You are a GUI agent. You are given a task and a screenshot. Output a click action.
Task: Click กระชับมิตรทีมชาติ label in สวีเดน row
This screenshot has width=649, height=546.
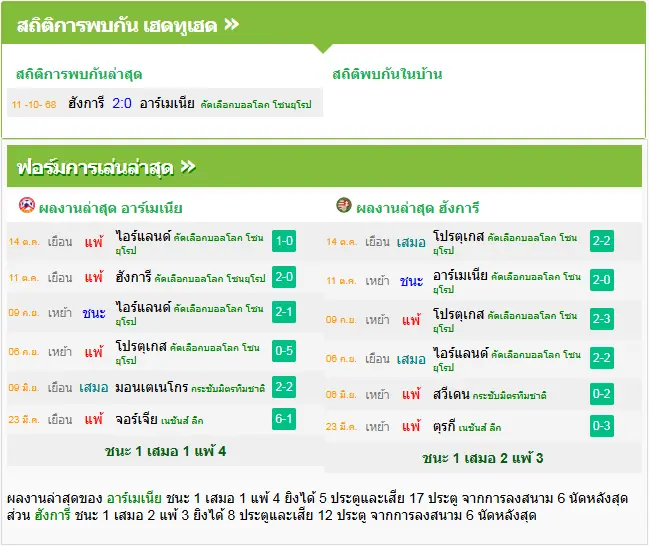point(510,396)
